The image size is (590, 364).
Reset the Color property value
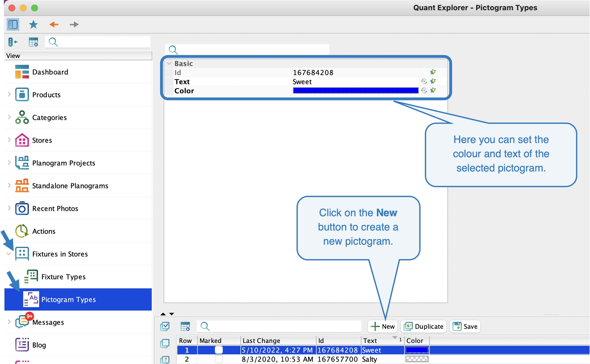(424, 90)
